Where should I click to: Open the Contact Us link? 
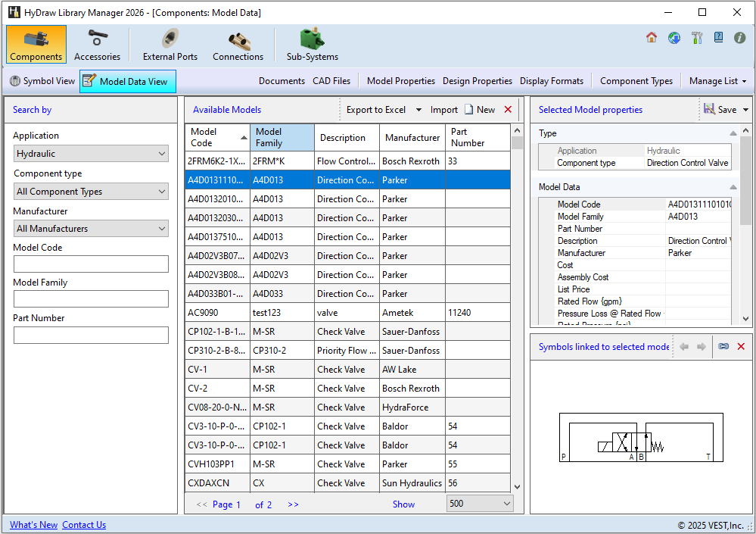[x=84, y=525]
